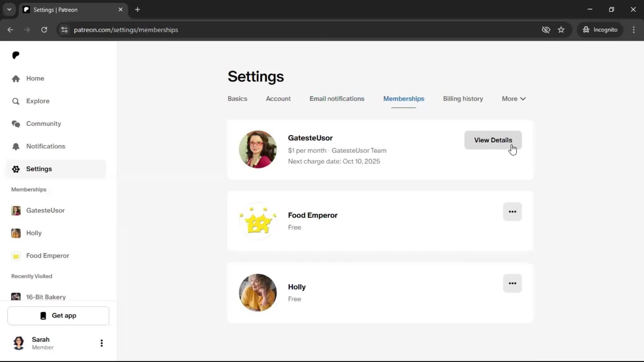644x362 pixels.
Task: Click the phone icon on Get app
Action: point(43,316)
